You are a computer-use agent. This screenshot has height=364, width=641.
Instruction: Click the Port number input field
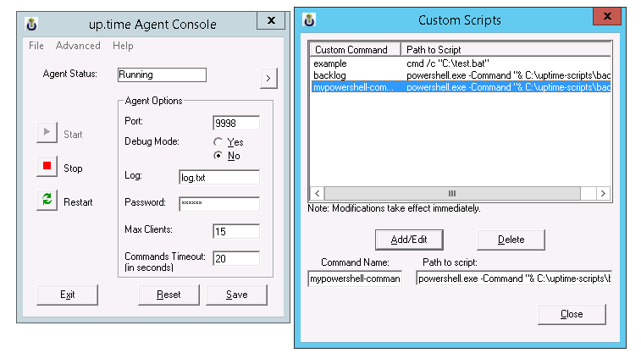coord(235,123)
